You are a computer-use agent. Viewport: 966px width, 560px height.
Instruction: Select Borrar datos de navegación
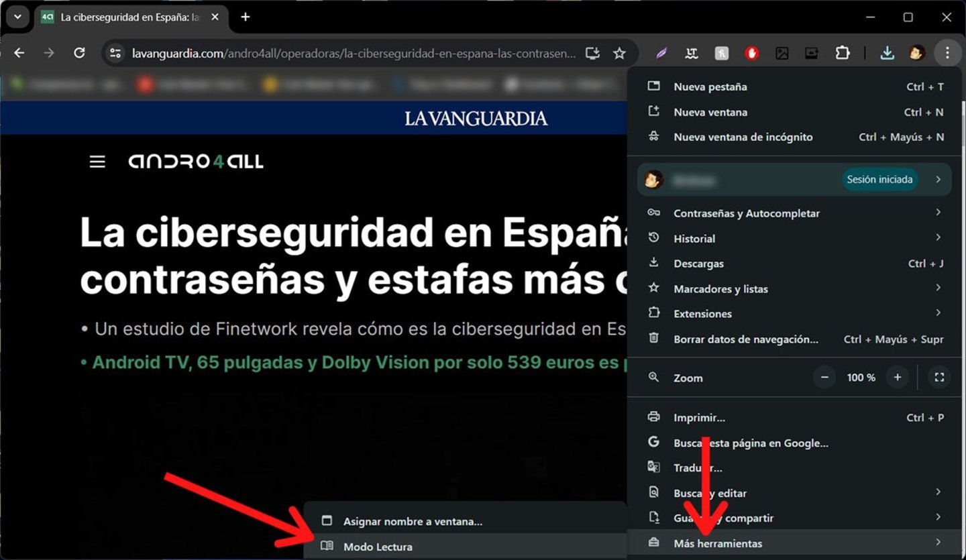click(794, 339)
